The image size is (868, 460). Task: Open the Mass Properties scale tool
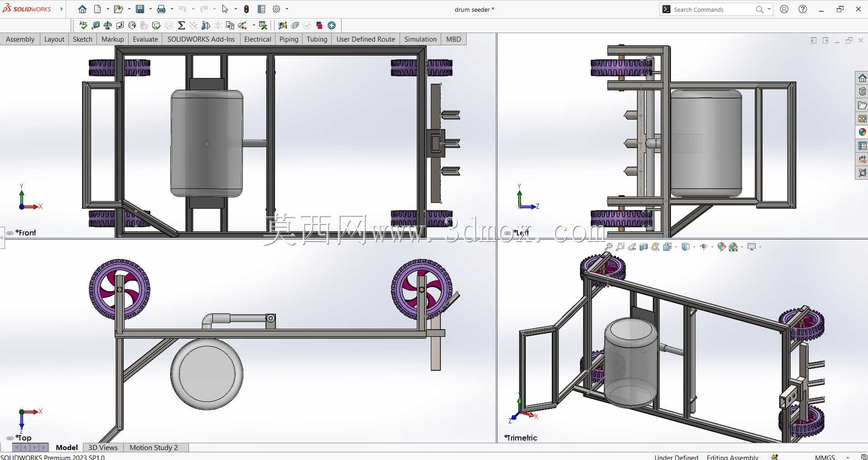(108, 25)
